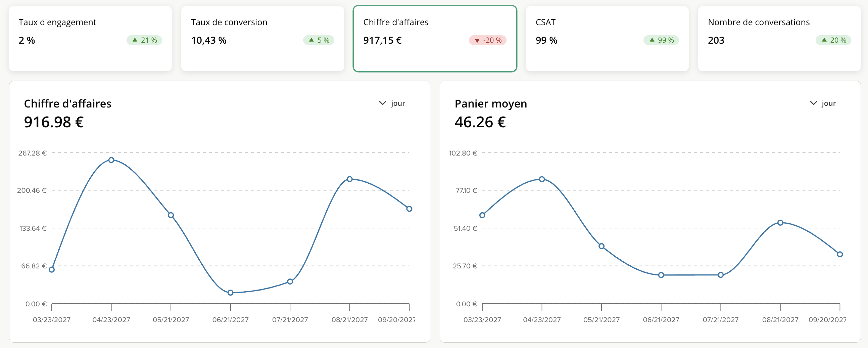This screenshot has width=868, height=348.
Task: Click the 20 % up-arrow badge
Action: (833, 40)
